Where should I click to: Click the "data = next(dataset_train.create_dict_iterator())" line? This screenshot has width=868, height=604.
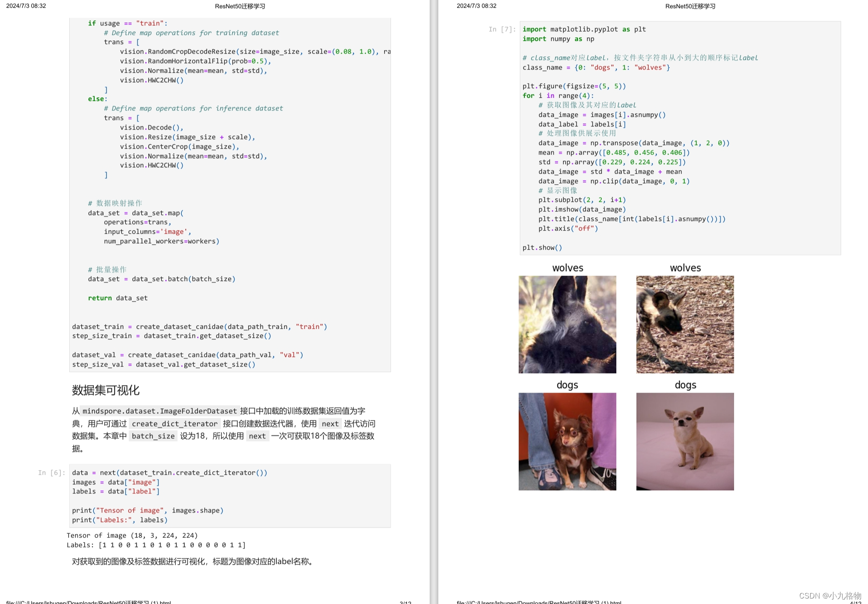tap(170, 473)
